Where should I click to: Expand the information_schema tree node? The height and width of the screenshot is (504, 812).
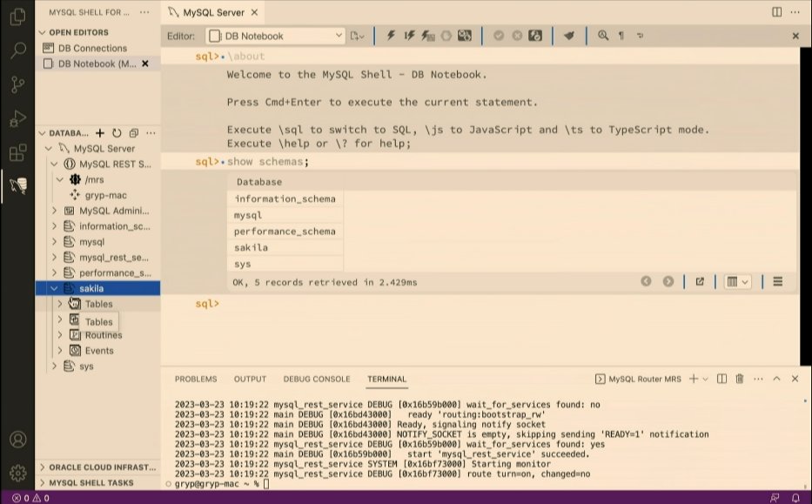tap(54, 226)
